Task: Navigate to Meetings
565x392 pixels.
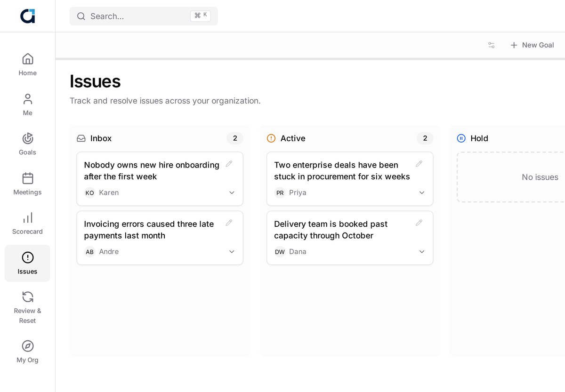Action: (27, 184)
